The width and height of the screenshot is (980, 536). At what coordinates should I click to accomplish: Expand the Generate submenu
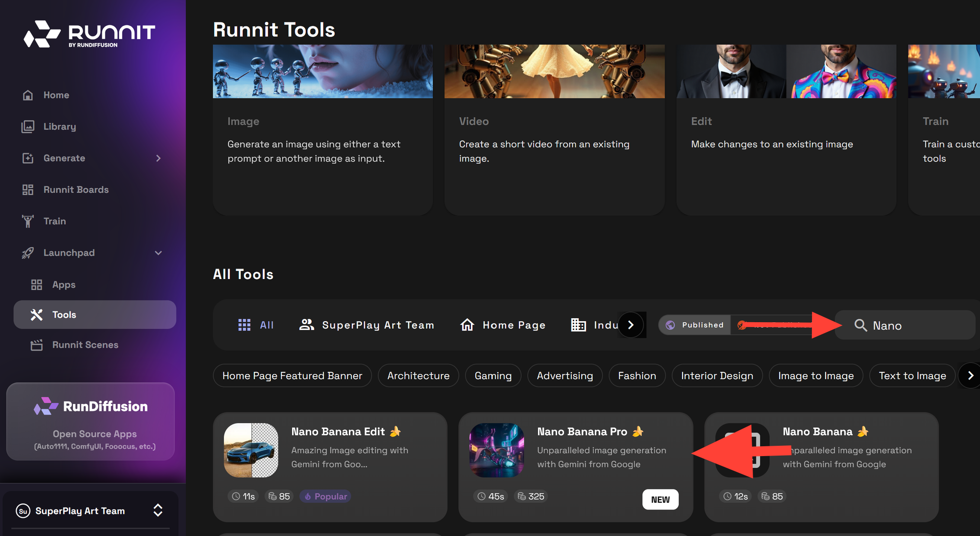(158, 158)
